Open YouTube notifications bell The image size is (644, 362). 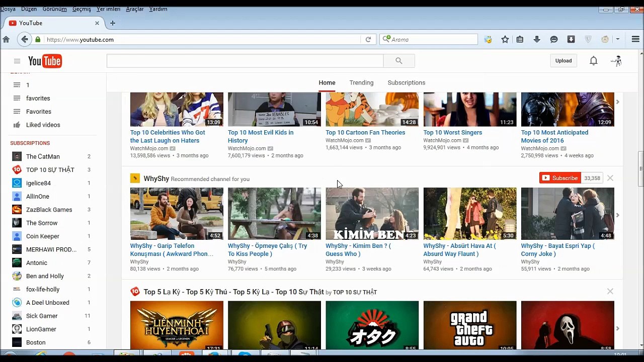tap(594, 61)
